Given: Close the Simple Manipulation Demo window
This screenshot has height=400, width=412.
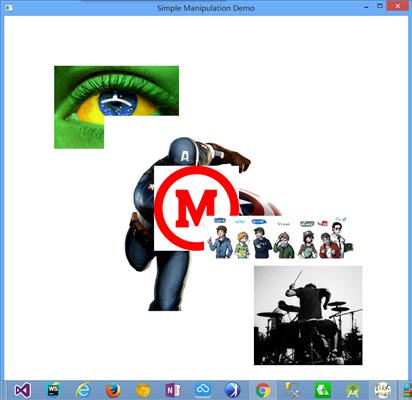Looking at the screenshot, I should pos(397,6).
